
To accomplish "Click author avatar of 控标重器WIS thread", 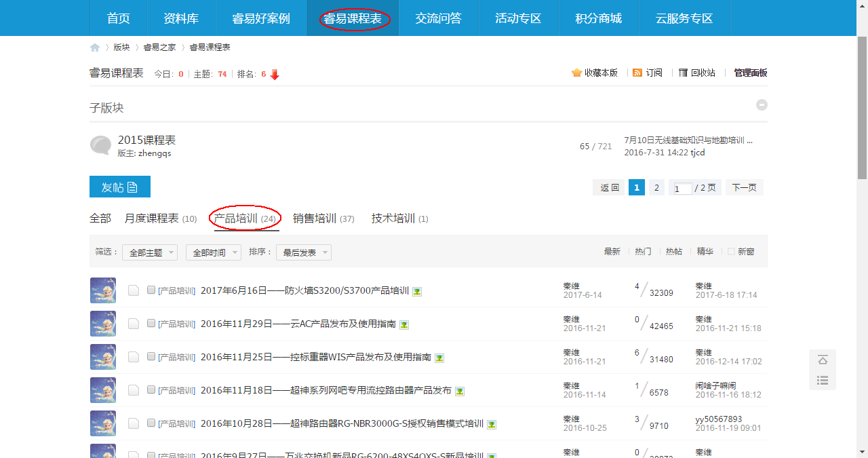I will 103,357.
